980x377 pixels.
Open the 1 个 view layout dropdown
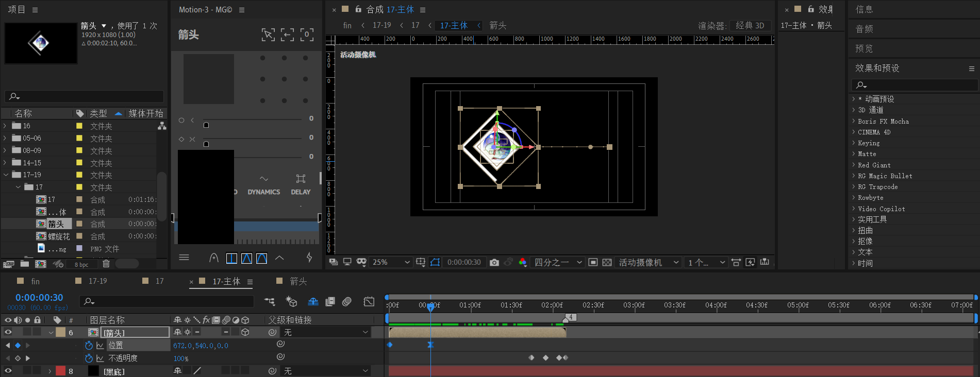(706, 262)
